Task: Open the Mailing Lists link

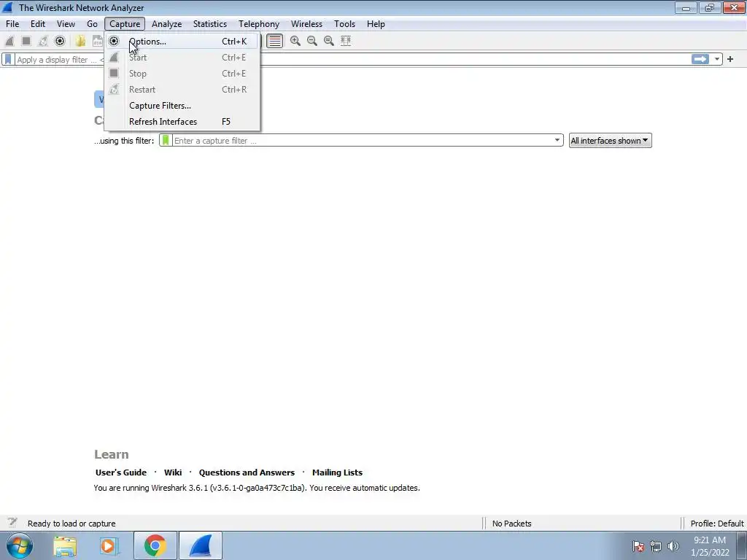Action: point(337,472)
